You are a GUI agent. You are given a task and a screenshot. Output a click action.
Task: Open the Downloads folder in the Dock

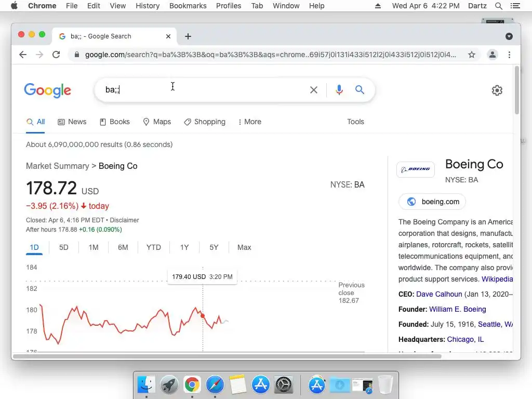(x=339, y=385)
